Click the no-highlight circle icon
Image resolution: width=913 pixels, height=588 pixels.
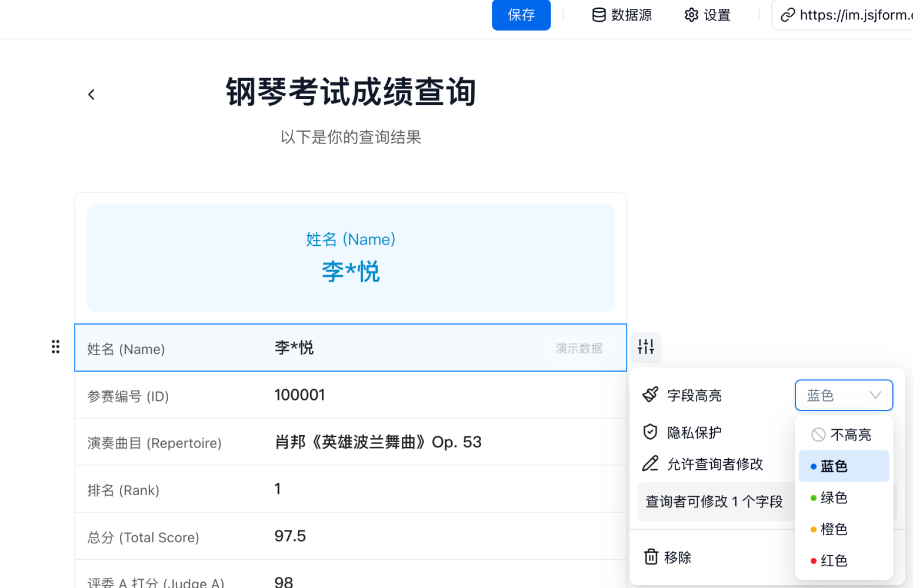pyautogui.click(x=818, y=435)
